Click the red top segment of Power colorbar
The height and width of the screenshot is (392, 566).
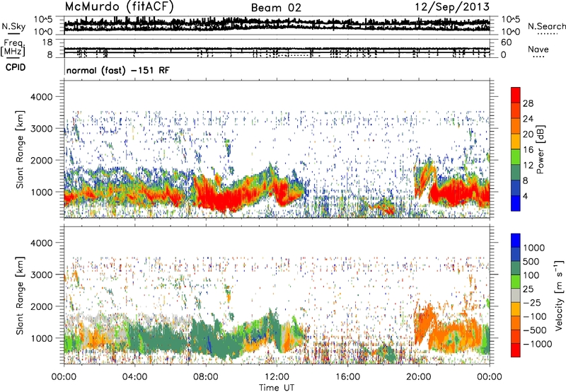516,95
